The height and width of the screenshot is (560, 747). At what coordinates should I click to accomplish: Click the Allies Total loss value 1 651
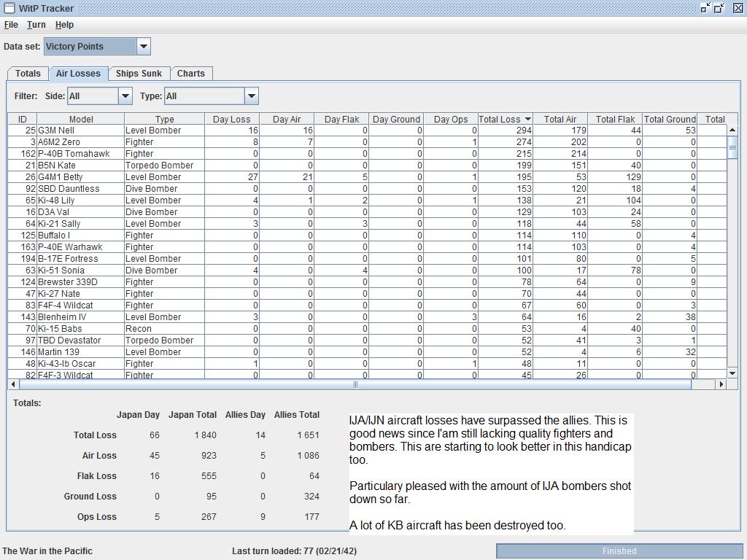point(309,435)
